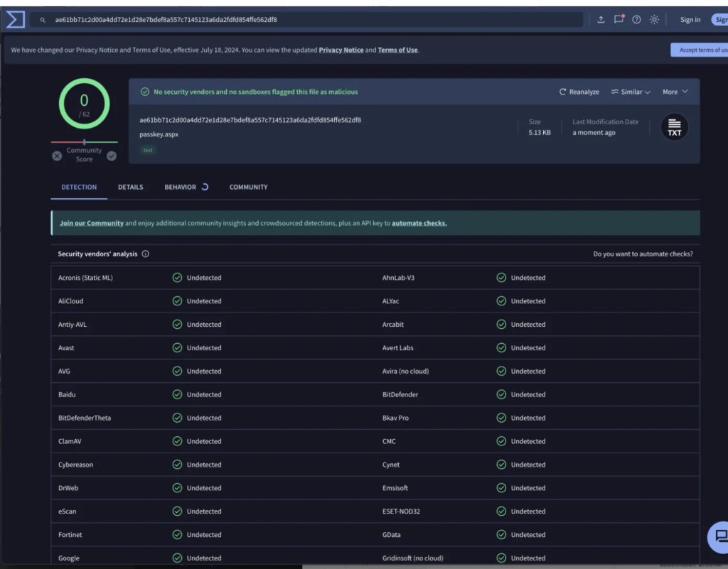Image resolution: width=728 pixels, height=569 pixels.
Task: Expand the More dropdown
Action: [x=675, y=92]
